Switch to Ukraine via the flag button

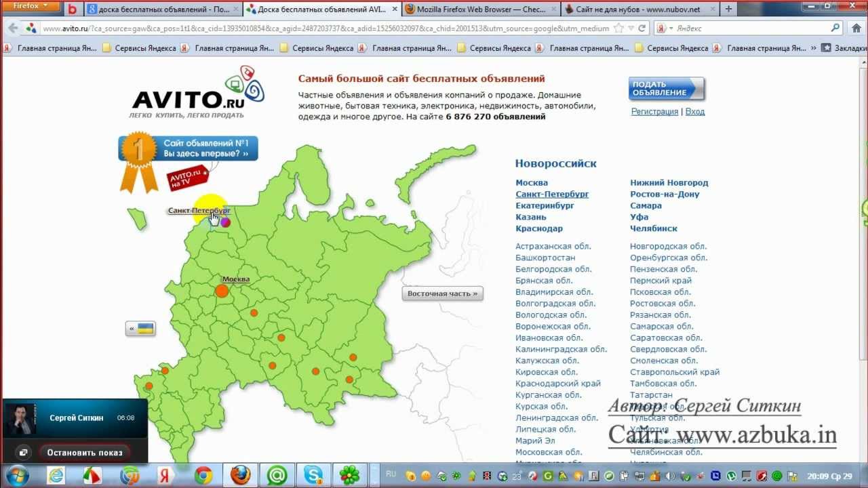tap(140, 329)
